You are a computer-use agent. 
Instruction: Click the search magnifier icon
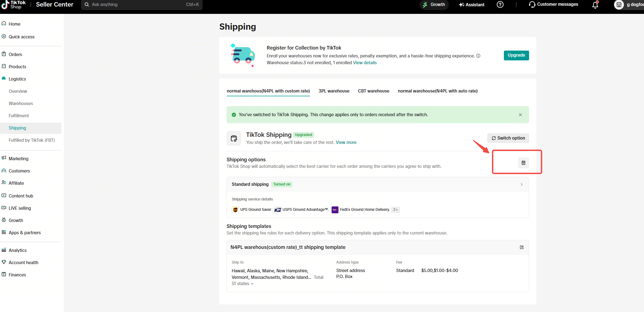pos(87,5)
